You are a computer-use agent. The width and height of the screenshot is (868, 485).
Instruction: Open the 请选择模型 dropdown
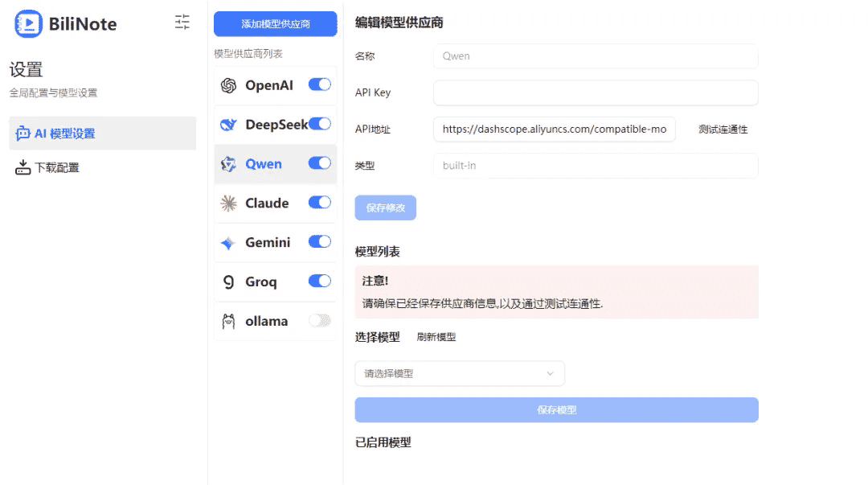click(459, 373)
